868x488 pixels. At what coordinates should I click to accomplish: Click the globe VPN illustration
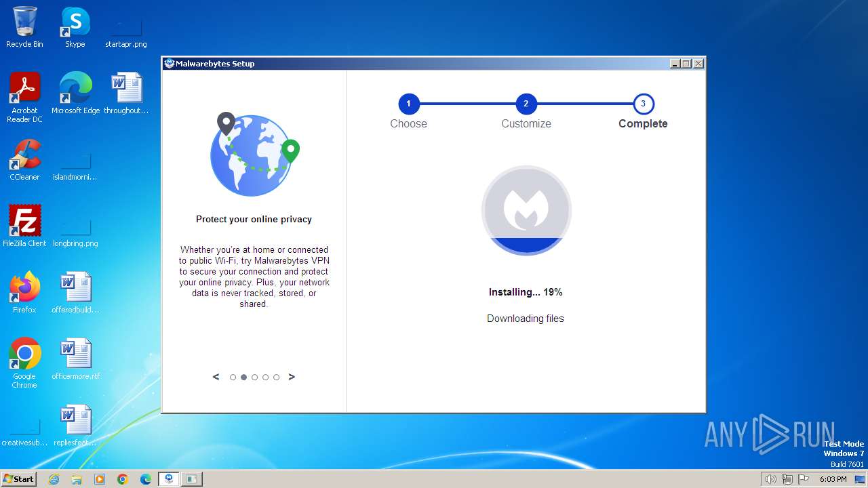254,155
